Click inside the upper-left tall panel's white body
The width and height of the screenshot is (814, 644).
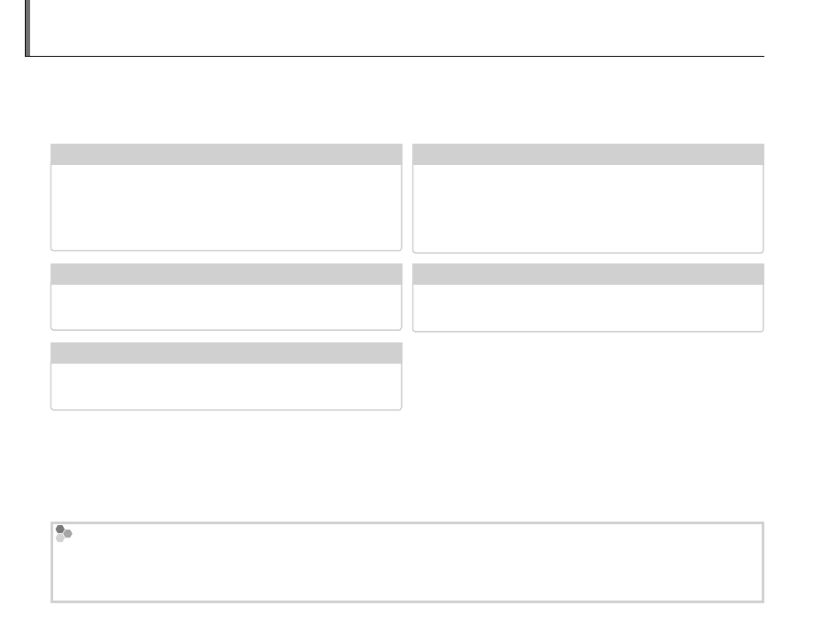tap(226, 207)
